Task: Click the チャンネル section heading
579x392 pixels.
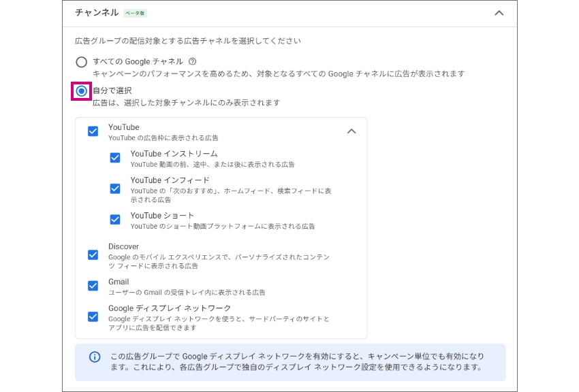Action: coord(97,13)
